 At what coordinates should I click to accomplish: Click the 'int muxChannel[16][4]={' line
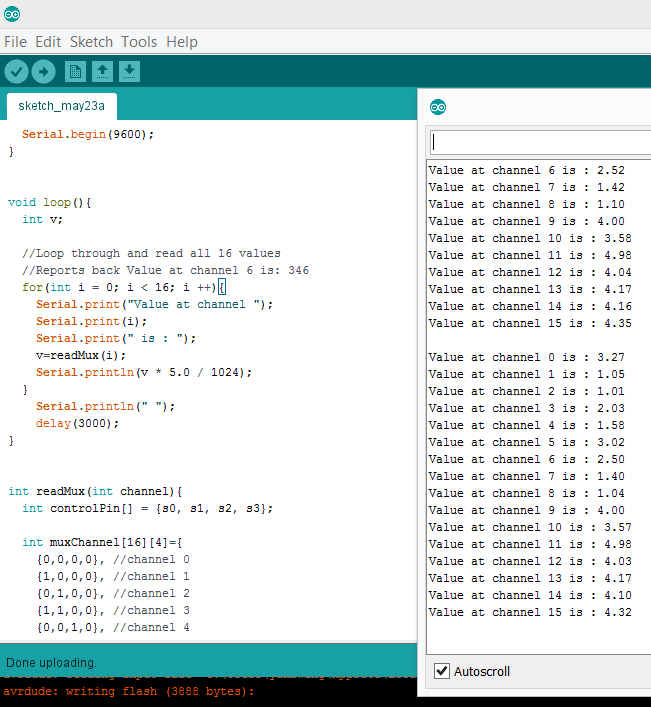click(102, 542)
